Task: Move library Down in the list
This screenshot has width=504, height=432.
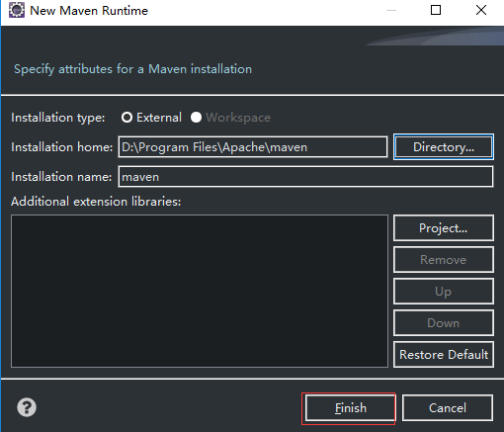Action: 444,323
